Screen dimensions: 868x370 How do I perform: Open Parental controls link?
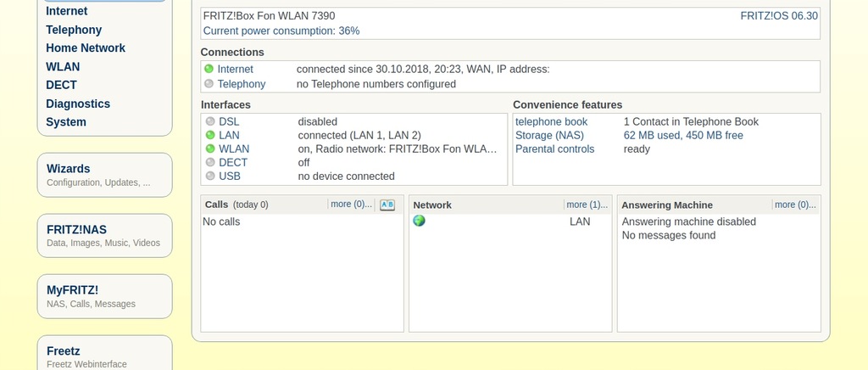(554, 149)
